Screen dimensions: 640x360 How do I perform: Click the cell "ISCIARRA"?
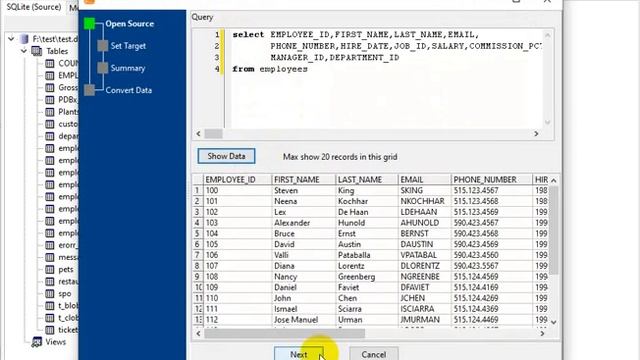click(x=424, y=309)
